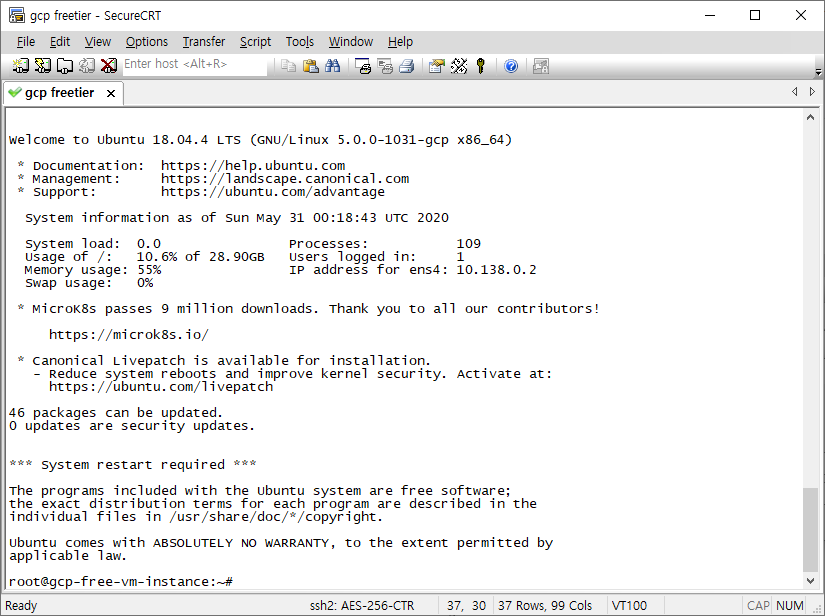
Task: Click the '37 Rows, 99 Cols' status entry
Action: (545, 606)
